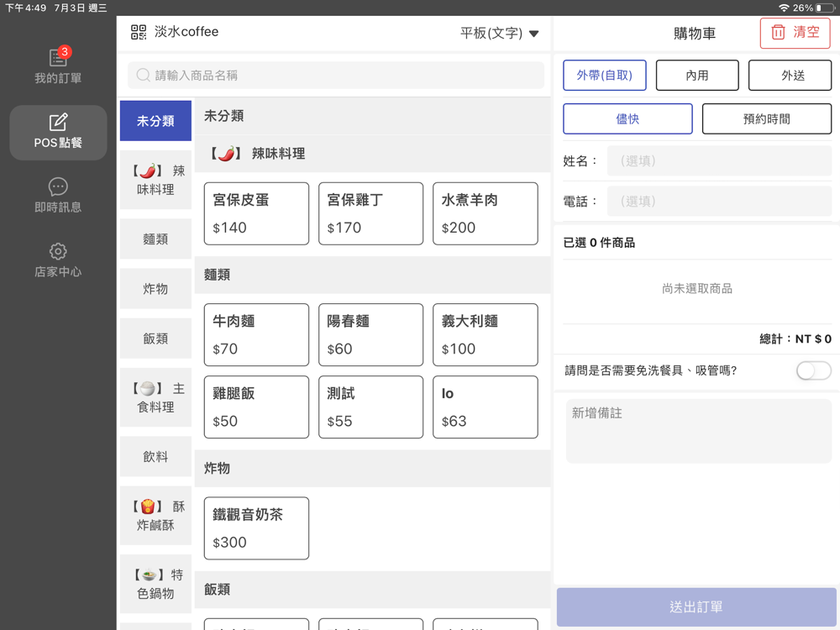Select 預約時間 scheduling option
840x630 pixels.
point(767,119)
